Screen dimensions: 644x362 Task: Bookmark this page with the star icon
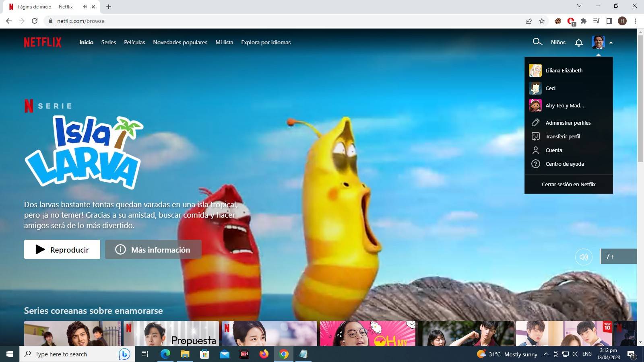[x=542, y=21]
